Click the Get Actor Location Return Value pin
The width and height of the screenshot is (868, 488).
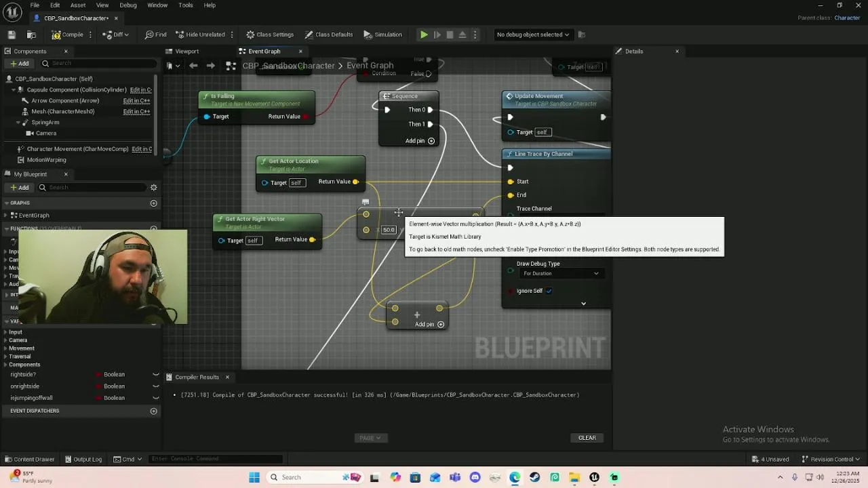[x=355, y=182]
